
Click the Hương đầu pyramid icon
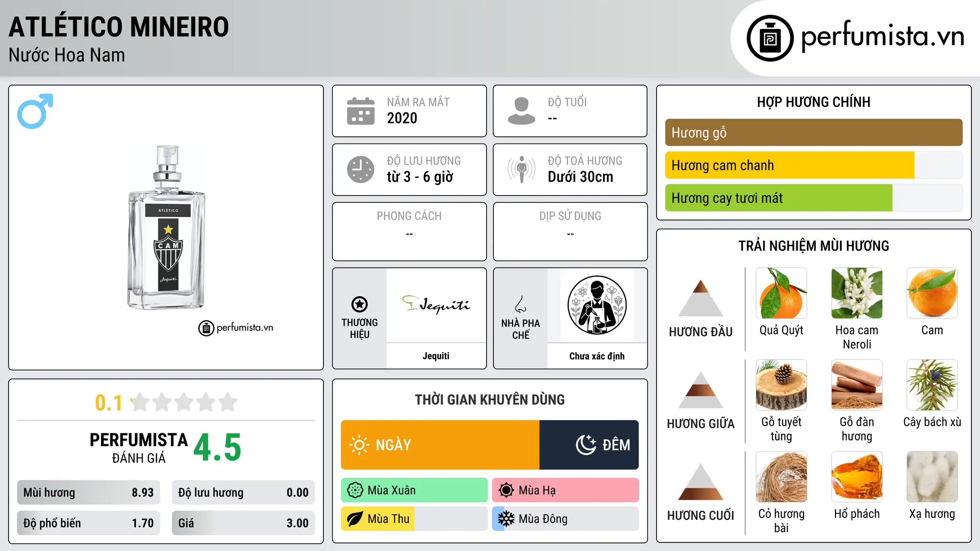pos(701,298)
